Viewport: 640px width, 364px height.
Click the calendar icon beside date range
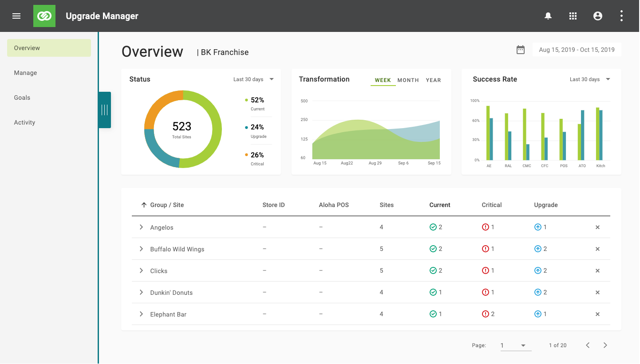pos(521,50)
